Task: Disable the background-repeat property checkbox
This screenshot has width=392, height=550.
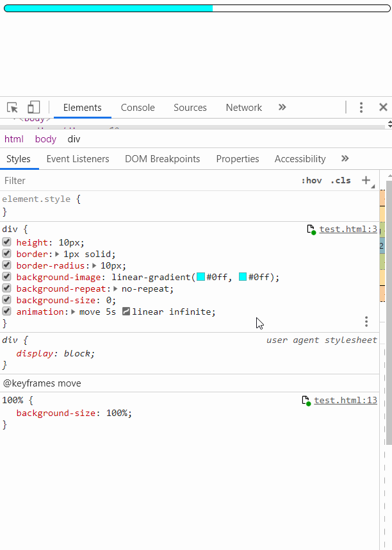Action: coord(6,288)
